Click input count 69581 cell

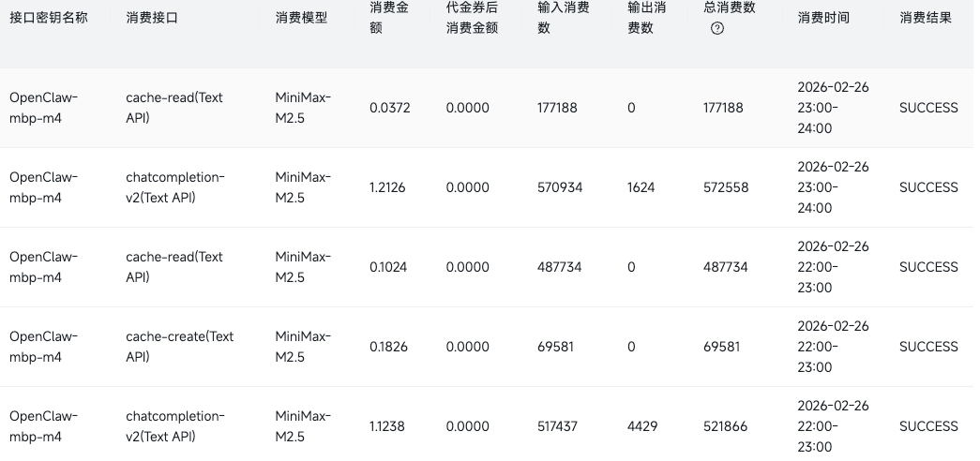(x=555, y=347)
